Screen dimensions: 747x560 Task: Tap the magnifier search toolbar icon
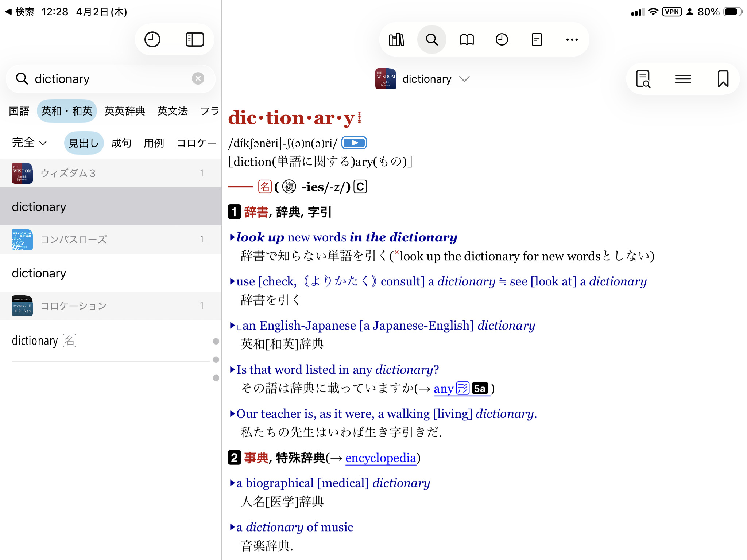point(431,39)
